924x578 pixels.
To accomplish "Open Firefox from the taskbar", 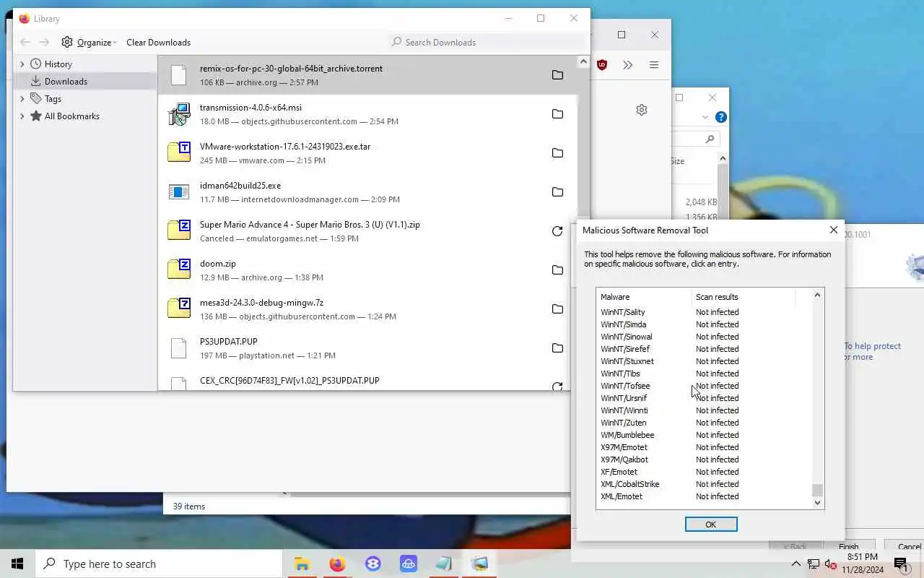I will click(x=337, y=564).
